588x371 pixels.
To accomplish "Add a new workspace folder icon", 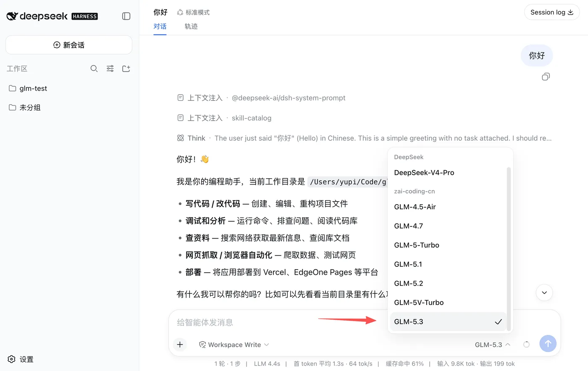I will point(126,68).
